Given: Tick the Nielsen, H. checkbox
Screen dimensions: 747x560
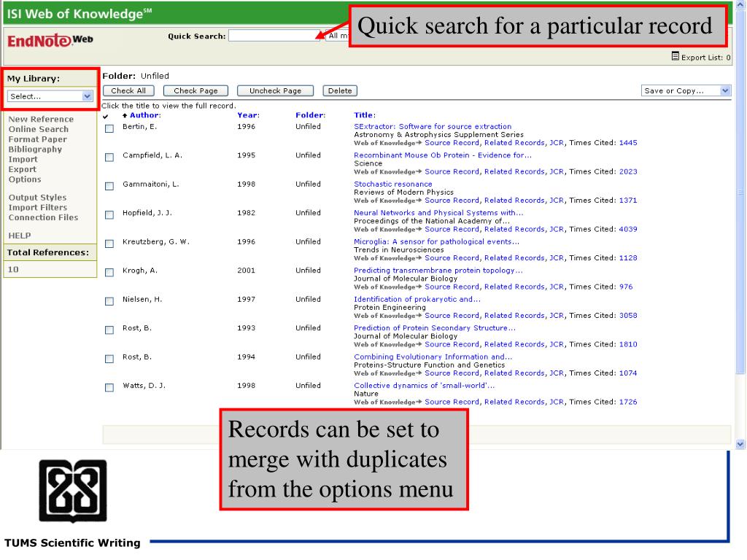Looking at the screenshot, I should click(x=109, y=301).
